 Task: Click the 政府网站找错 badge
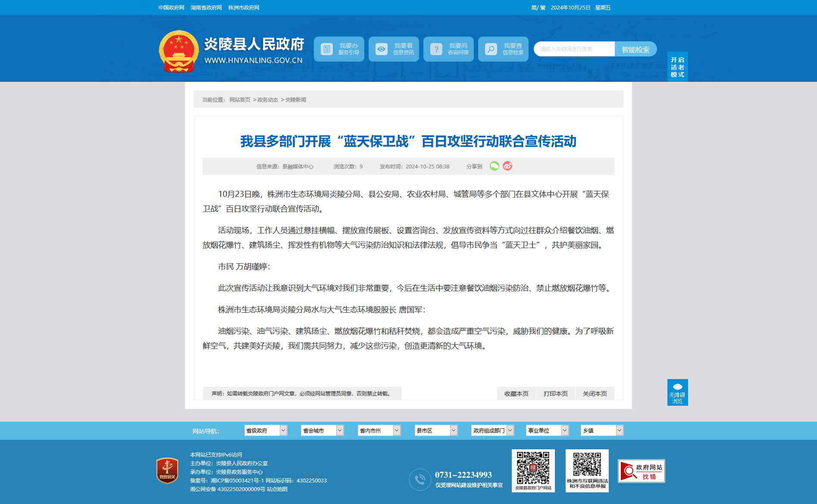641,471
